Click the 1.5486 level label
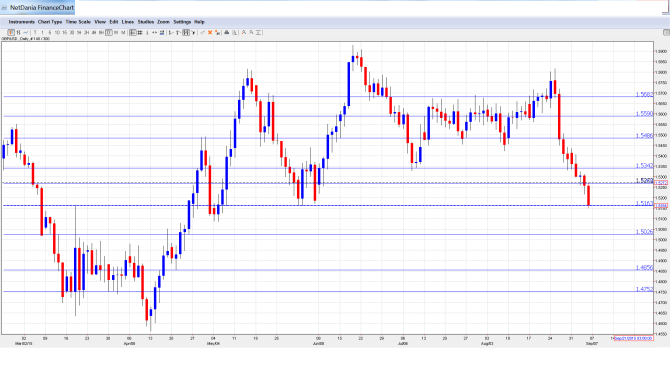The width and height of the screenshot is (670, 377). 644,135
